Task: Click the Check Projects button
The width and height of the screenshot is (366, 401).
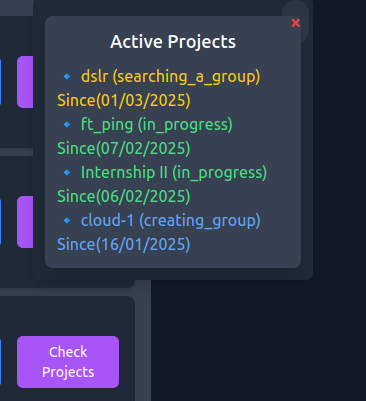Action: coord(68,362)
